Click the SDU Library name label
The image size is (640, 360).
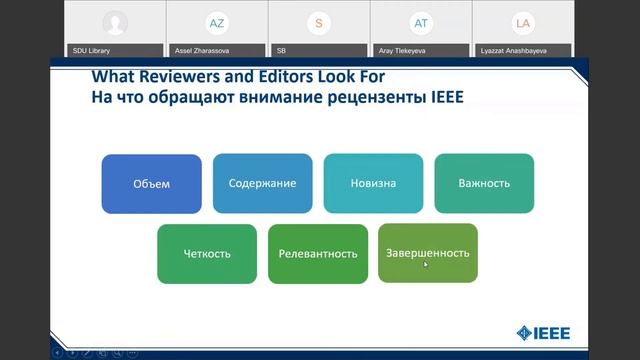pyautogui.click(x=115, y=51)
